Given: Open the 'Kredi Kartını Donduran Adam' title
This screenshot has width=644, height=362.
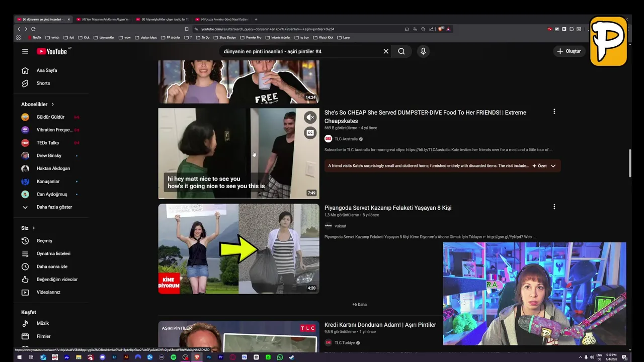Looking at the screenshot, I should (380, 325).
